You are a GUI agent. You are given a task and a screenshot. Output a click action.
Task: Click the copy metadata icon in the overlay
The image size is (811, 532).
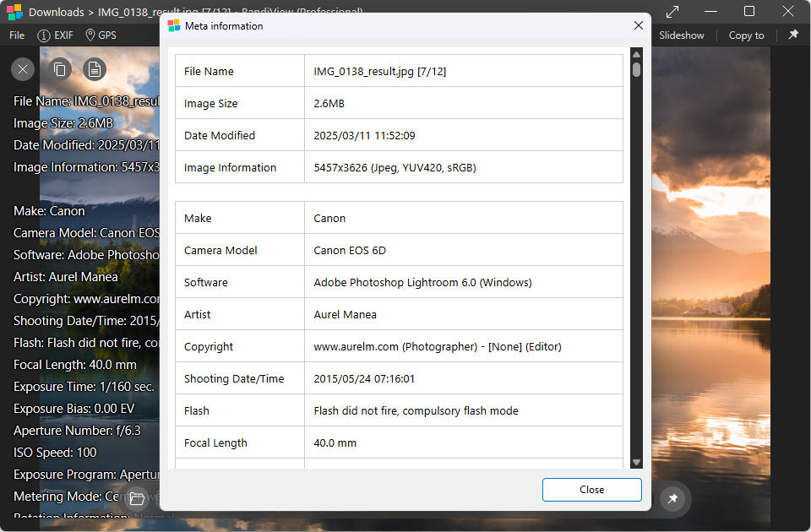point(59,69)
